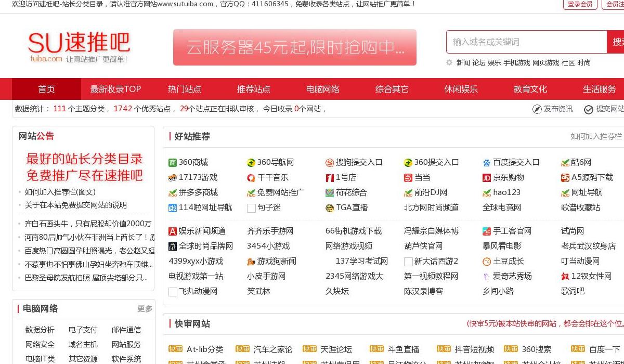Viewport: 624px width, 364px height.
Task: Open the 电子支付 category
Action: click(83, 330)
